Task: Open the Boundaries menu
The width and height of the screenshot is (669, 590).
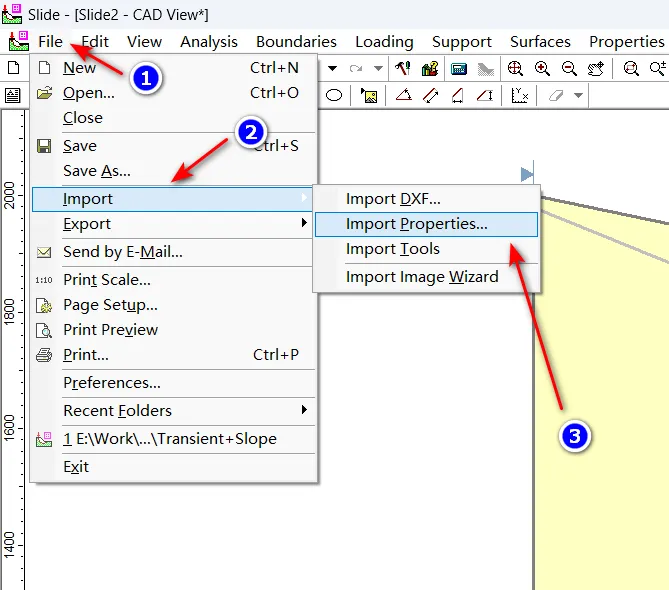Action: 296,41
